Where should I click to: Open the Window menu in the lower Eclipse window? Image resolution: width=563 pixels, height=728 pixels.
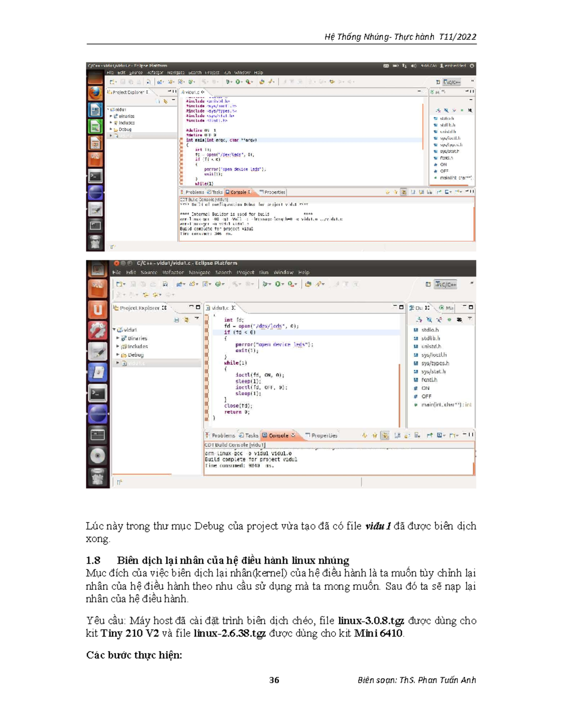point(283,272)
